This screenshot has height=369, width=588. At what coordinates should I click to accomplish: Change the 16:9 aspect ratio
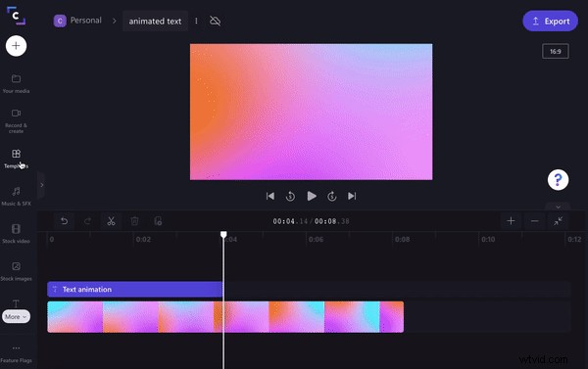click(x=556, y=51)
